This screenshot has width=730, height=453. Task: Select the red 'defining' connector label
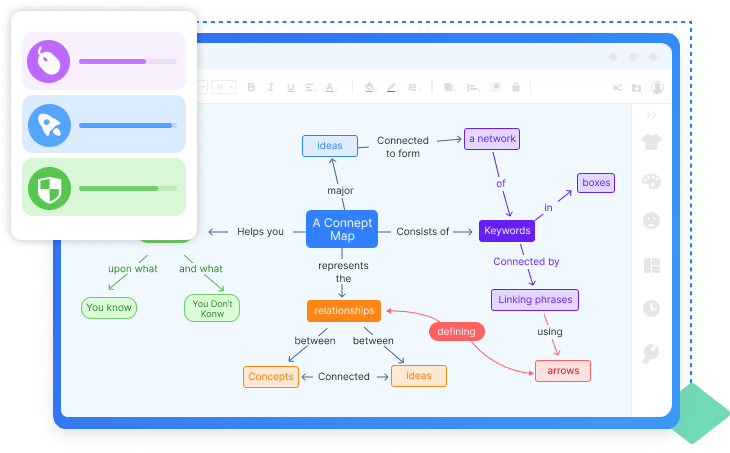coord(458,331)
